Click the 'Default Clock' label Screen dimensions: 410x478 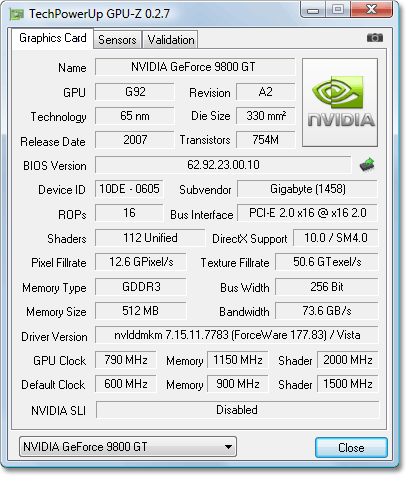click(53, 385)
